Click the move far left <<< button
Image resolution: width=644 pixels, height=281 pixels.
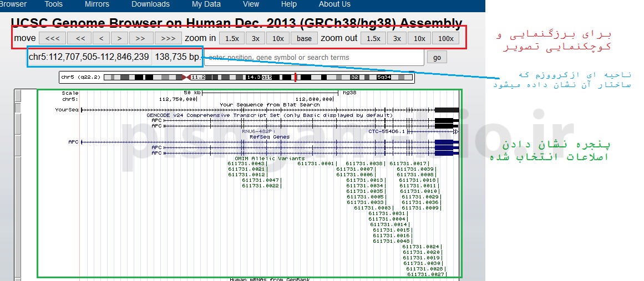click(x=52, y=38)
